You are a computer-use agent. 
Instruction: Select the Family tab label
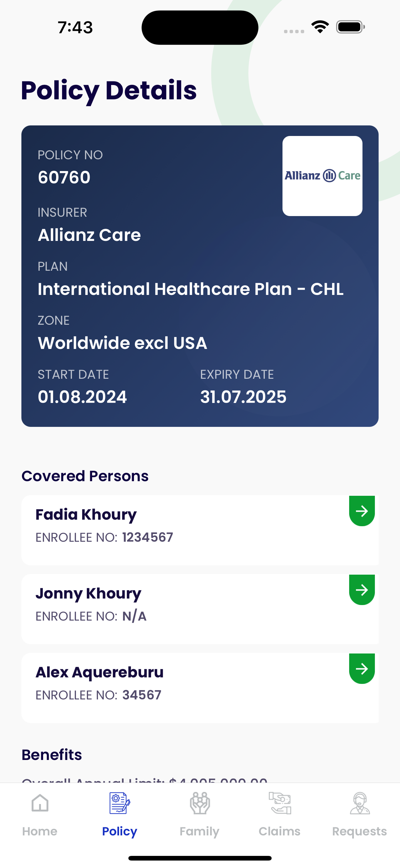point(199,831)
